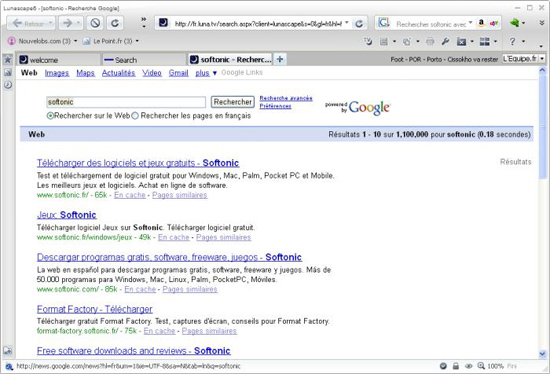
Task: Expand the Nouvelobs.com feed dropdown
Action: pos(75,41)
